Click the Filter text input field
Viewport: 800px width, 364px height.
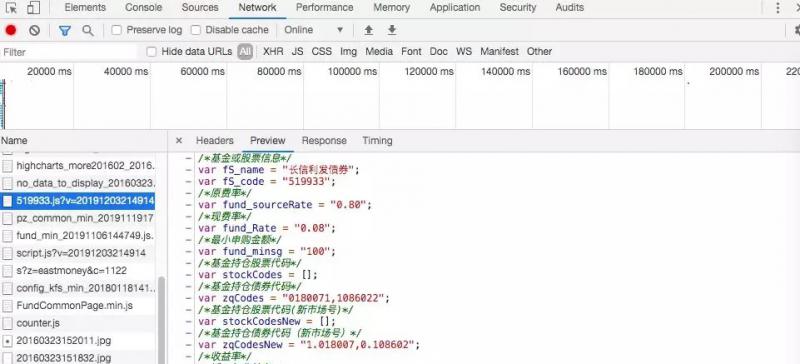pyautogui.click(x=69, y=52)
